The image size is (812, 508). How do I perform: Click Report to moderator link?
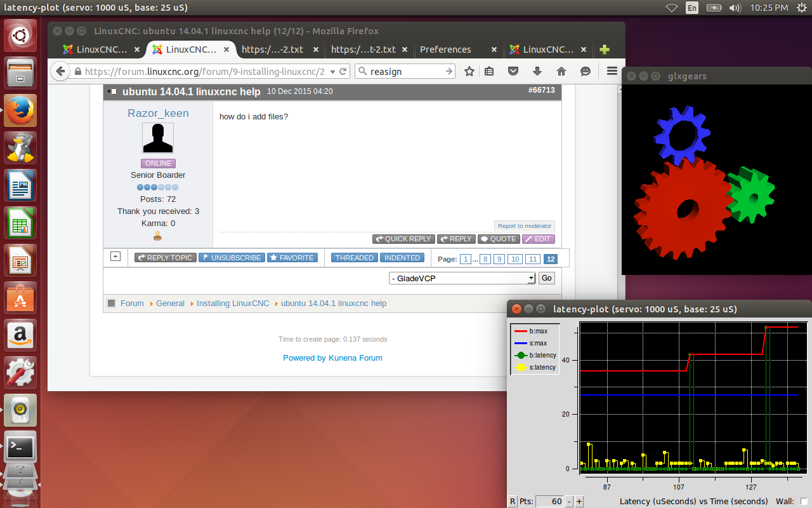[x=525, y=226]
